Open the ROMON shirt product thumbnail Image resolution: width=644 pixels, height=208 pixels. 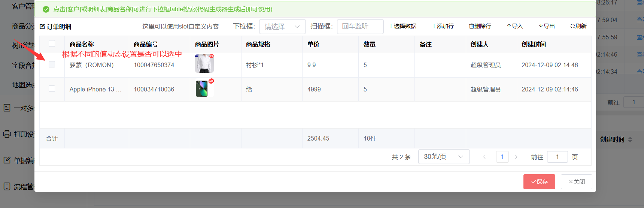[x=204, y=64]
